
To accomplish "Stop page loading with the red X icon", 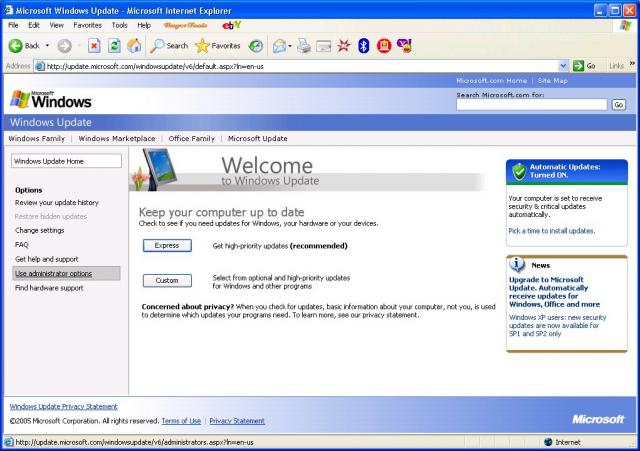I will [x=94, y=46].
